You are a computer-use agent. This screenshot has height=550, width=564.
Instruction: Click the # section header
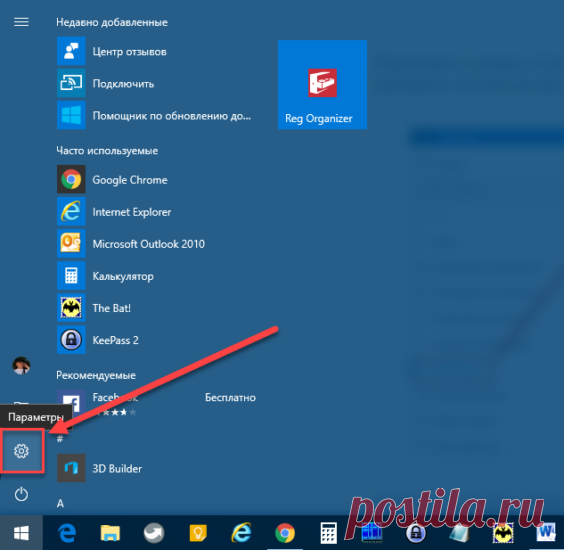tap(60, 438)
